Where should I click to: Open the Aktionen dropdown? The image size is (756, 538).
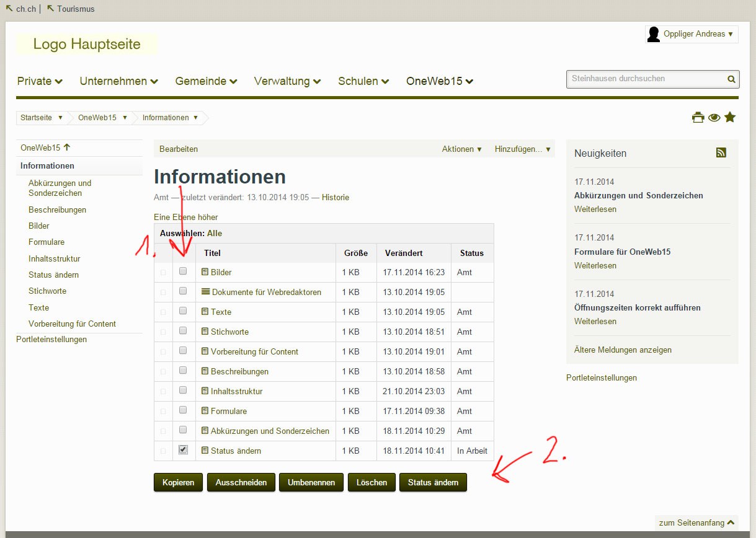(x=461, y=149)
